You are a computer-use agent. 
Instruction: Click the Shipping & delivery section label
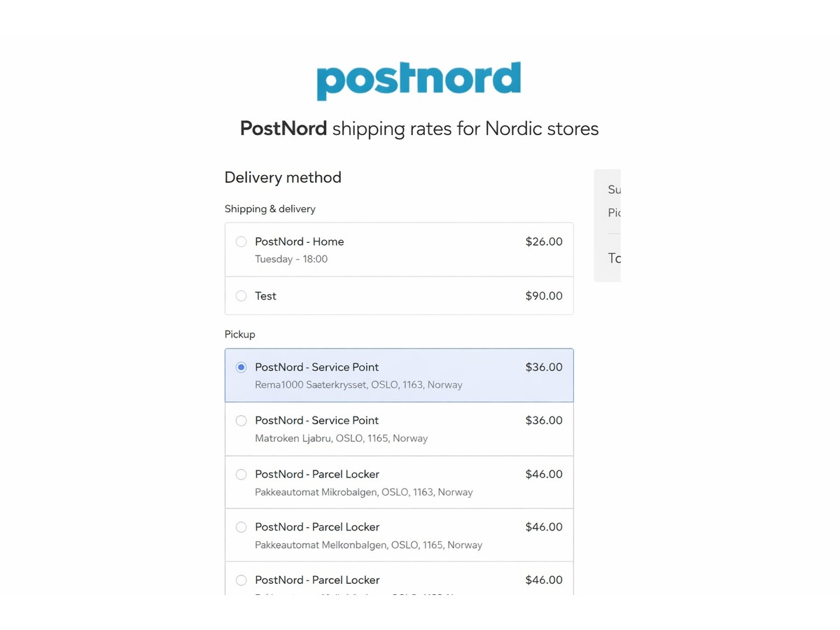pyautogui.click(x=269, y=209)
